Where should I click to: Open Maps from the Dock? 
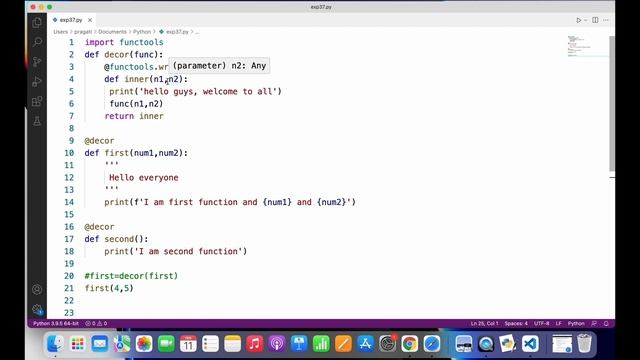click(122, 343)
